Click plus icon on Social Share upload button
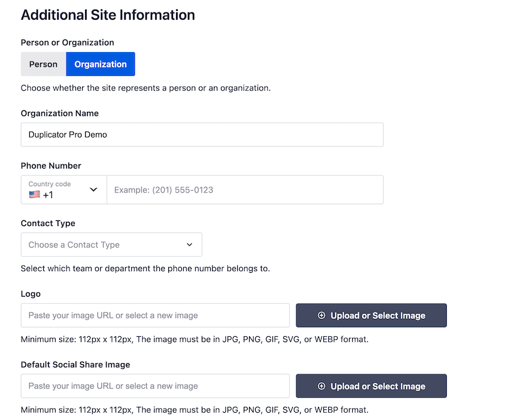 (x=322, y=386)
